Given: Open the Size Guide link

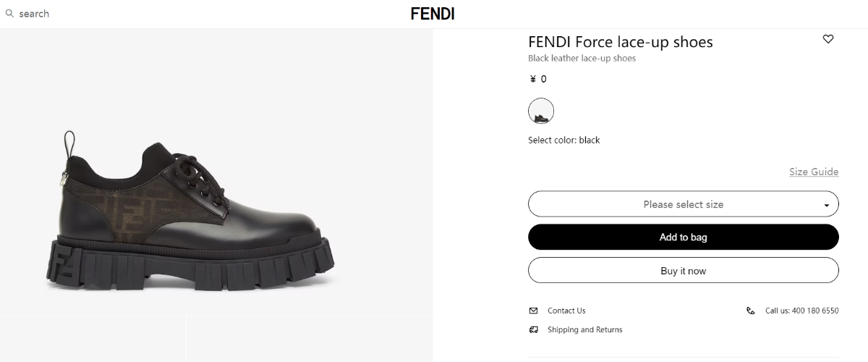Looking at the screenshot, I should point(814,172).
